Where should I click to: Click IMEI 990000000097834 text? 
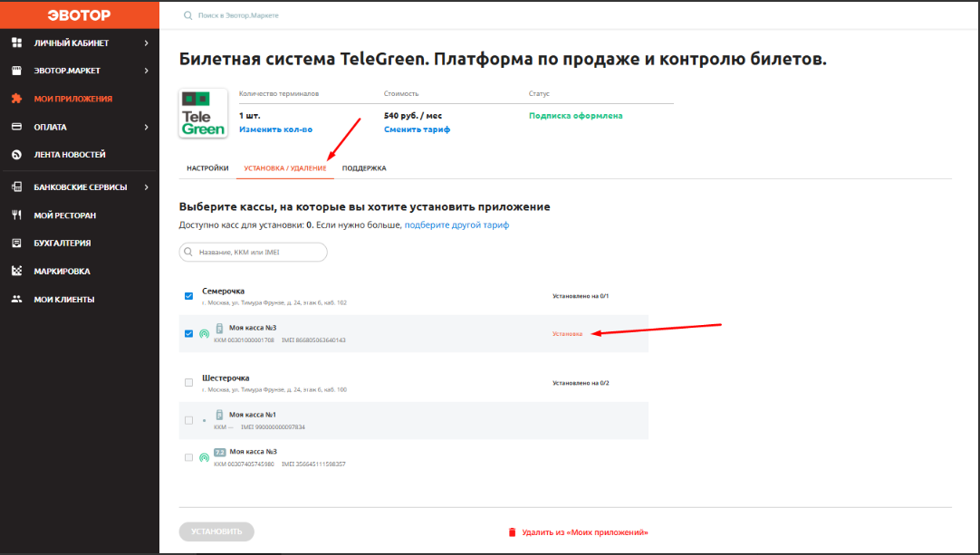[274, 427]
